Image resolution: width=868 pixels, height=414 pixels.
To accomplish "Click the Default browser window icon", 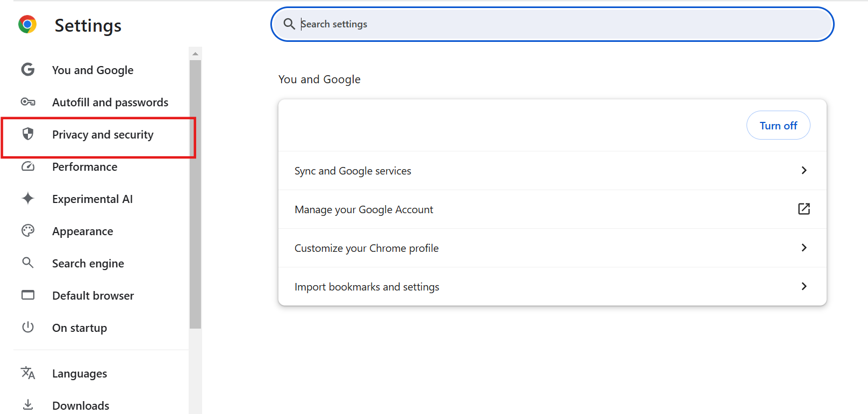I will pyautogui.click(x=28, y=295).
